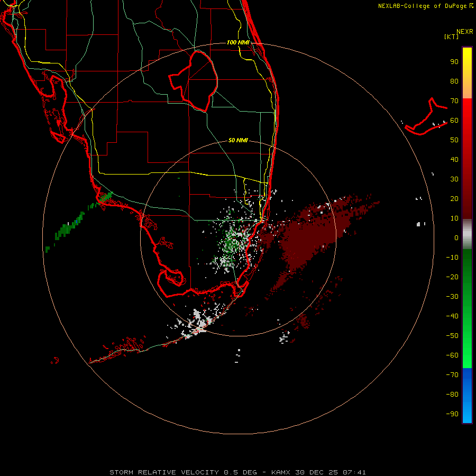Click the [KT] units label

[452, 36]
